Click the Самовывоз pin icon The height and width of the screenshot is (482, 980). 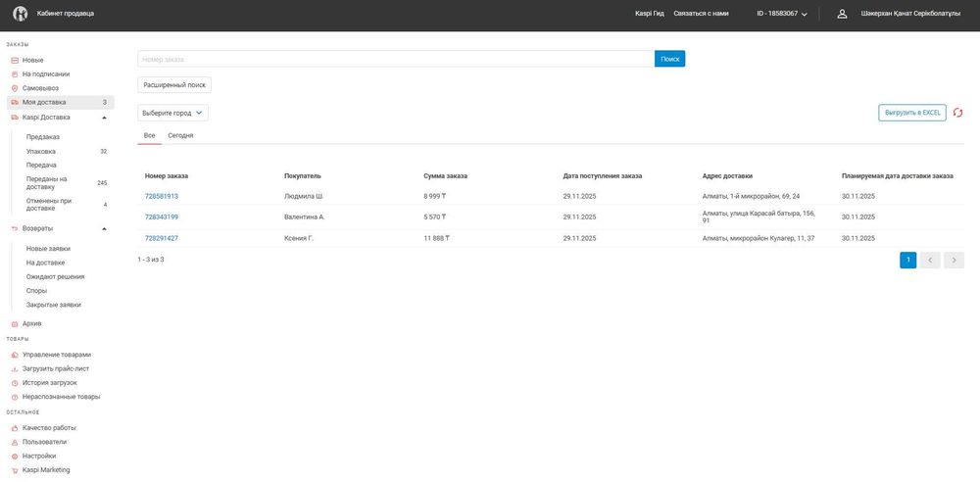(x=15, y=88)
